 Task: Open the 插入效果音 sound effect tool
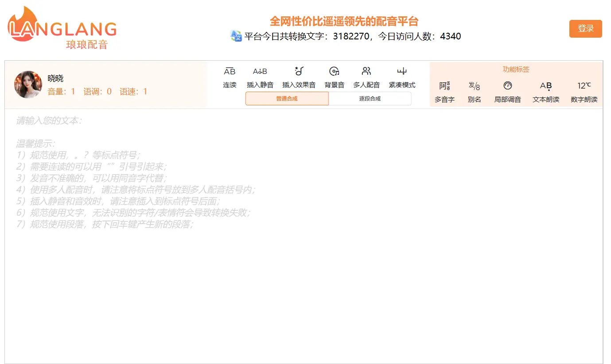(299, 71)
